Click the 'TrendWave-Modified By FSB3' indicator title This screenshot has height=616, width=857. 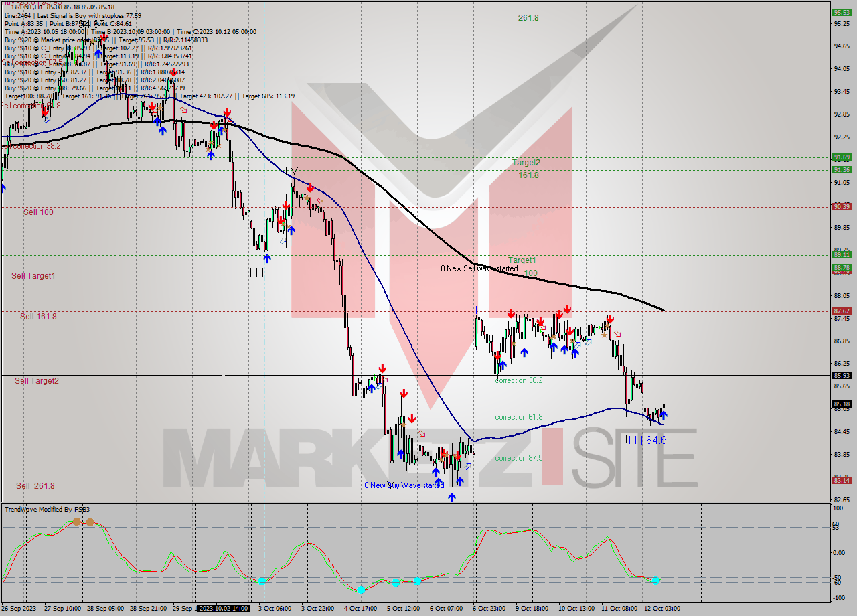pos(48,510)
